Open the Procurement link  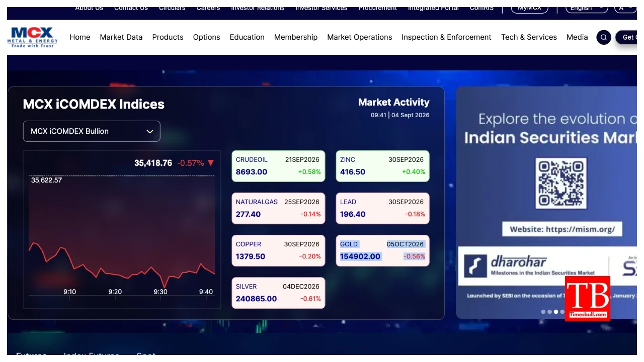pos(377,8)
